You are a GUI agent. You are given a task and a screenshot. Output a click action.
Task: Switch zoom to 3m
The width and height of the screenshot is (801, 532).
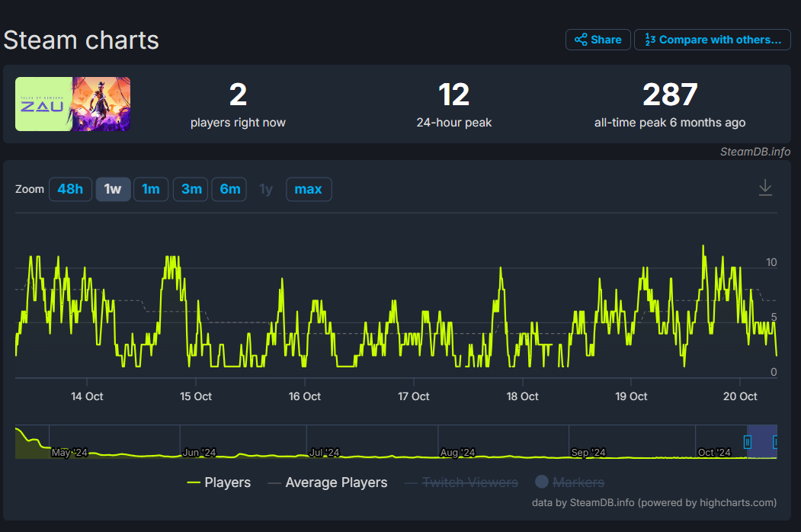coord(191,189)
